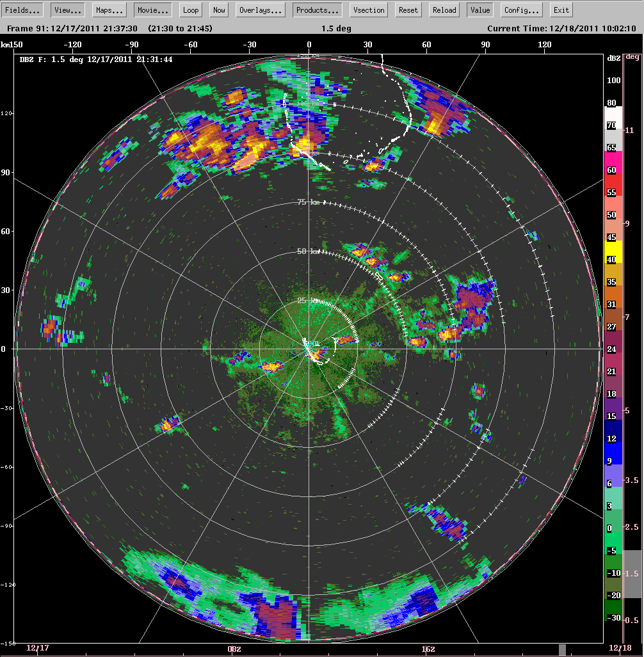Open the Maps menu
The width and height of the screenshot is (644, 657).
108,10
